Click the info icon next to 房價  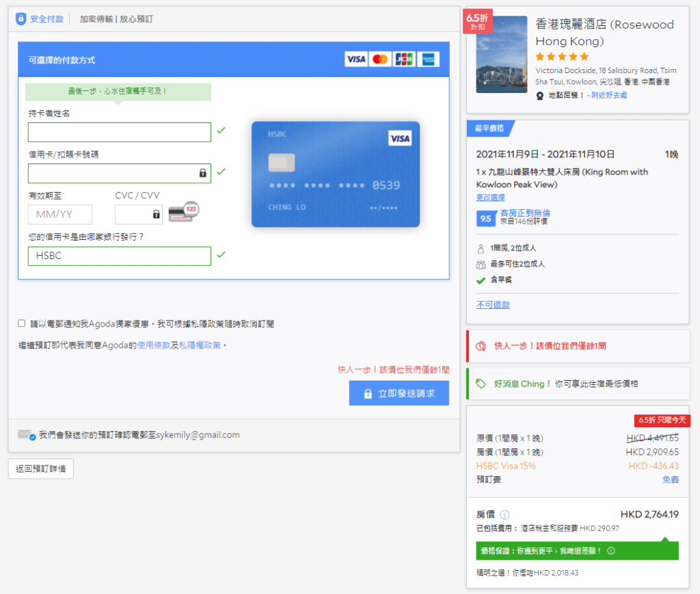505,515
